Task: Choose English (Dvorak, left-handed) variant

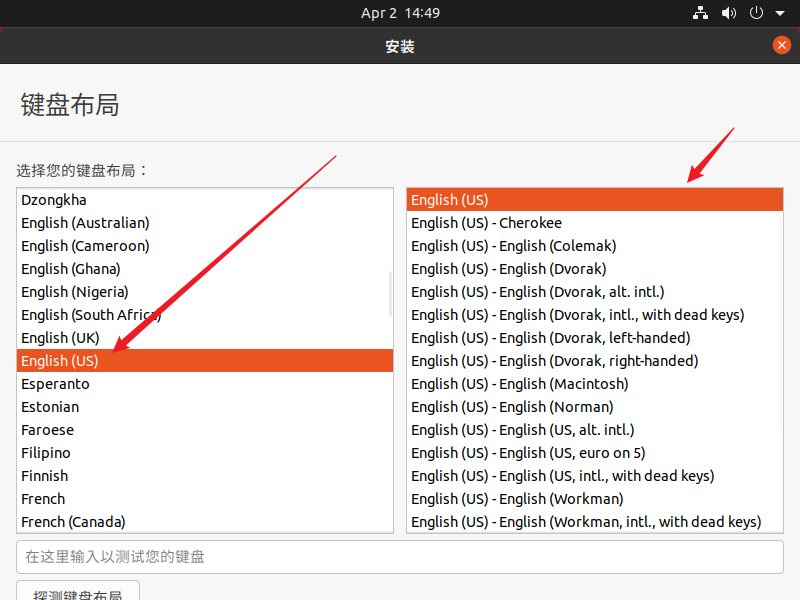Action: 595,338
